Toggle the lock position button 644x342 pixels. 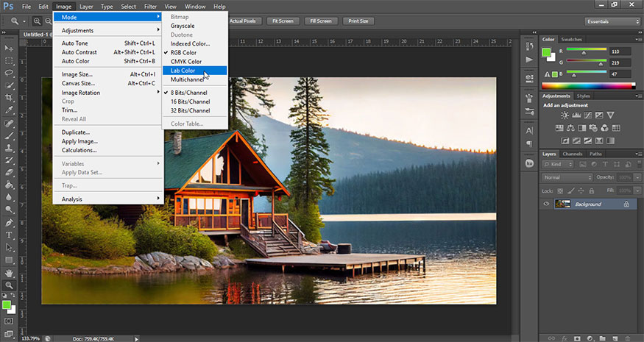pyautogui.click(x=582, y=190)
